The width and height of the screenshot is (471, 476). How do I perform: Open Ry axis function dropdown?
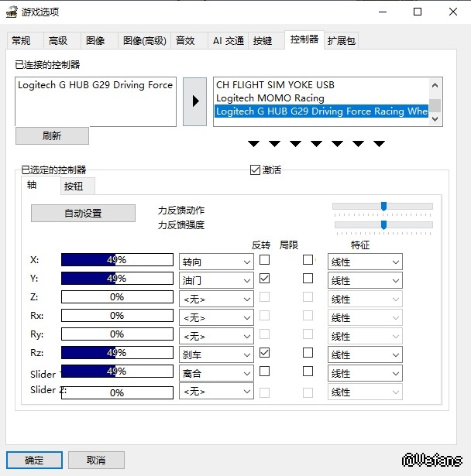pyautogui.click(x=216, y=336)
